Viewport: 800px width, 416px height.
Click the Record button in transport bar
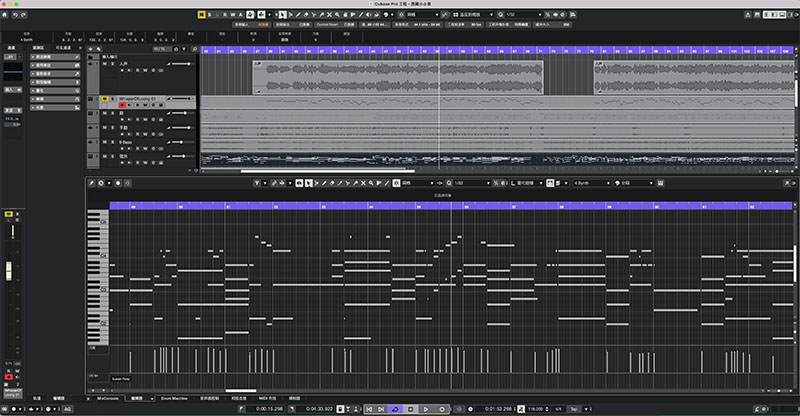tap(442, 409)
